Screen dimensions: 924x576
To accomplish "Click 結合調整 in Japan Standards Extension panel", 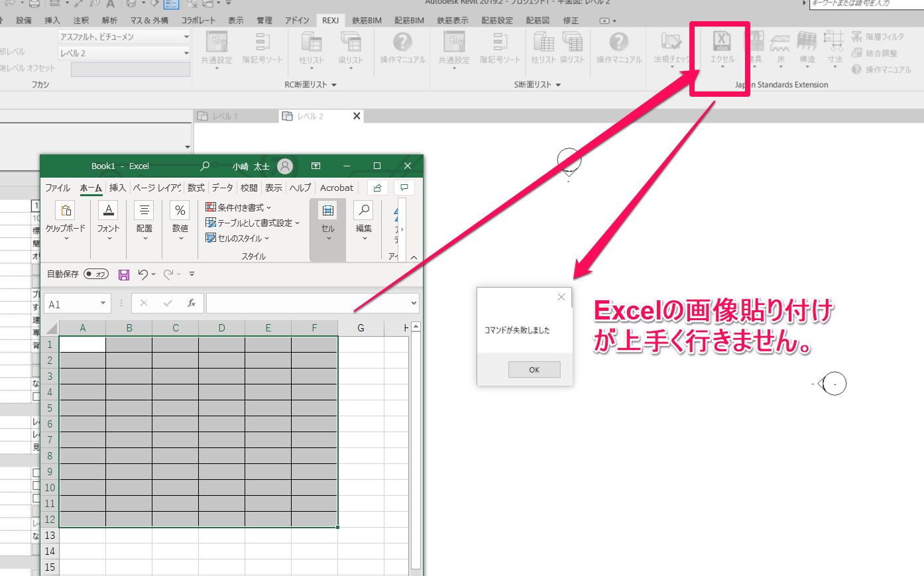I will tap(874, 53).
